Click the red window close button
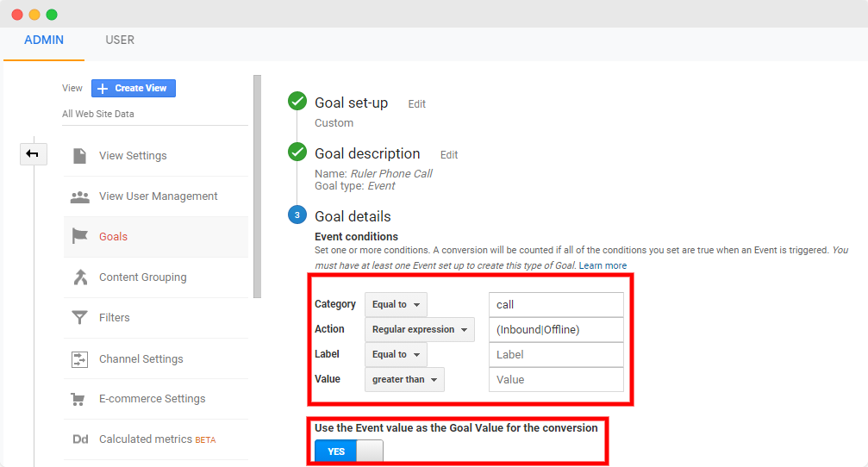868x467 pixels. 17,15
